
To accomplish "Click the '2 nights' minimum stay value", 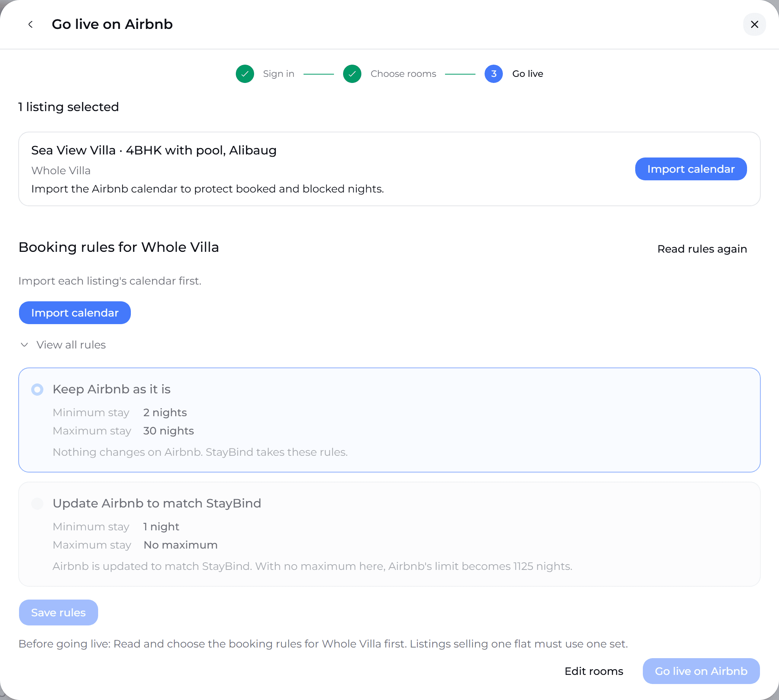I will point(165,412).
